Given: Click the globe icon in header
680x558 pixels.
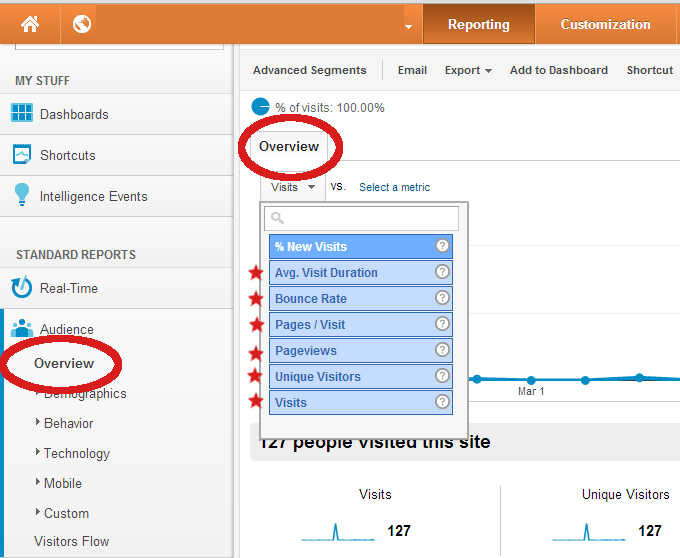Looking at the screenshot, I should point(82,24).
